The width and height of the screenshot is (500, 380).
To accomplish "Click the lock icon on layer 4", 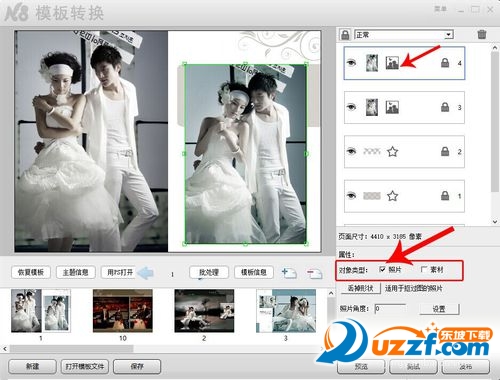I will pos(445,63).
